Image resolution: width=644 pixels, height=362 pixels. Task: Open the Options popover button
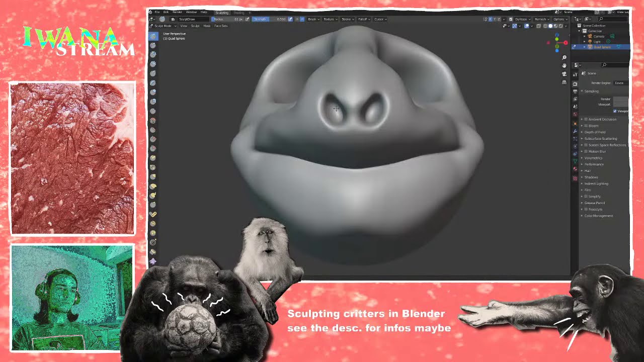560,19
